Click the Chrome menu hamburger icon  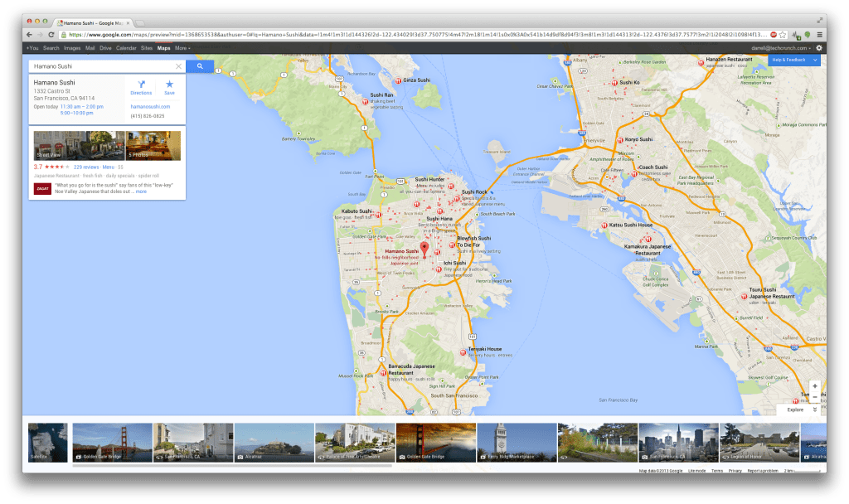coord(820,35)
